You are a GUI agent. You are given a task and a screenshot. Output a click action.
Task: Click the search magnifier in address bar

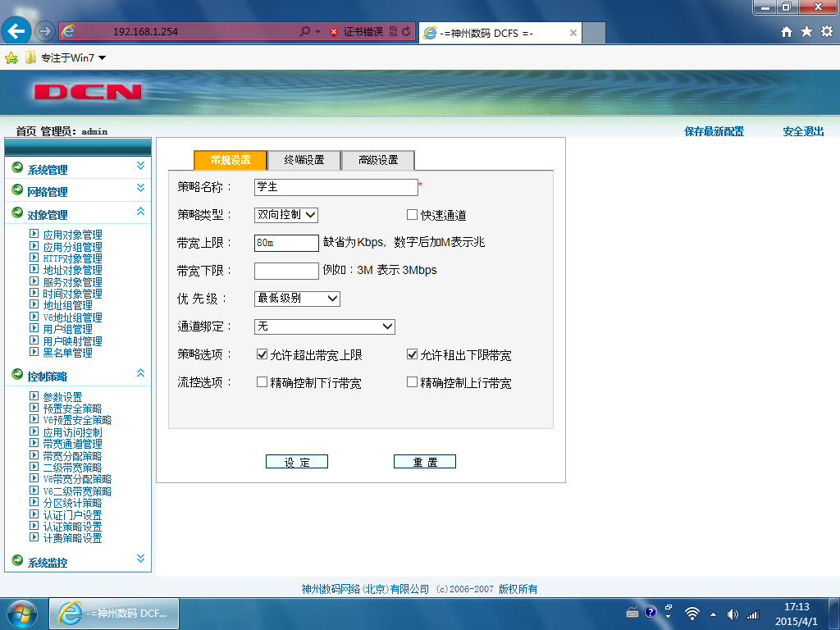pos(305,32)
